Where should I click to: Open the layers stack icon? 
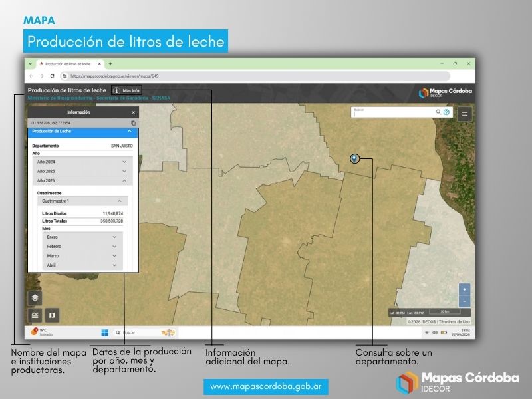[35, 298]
